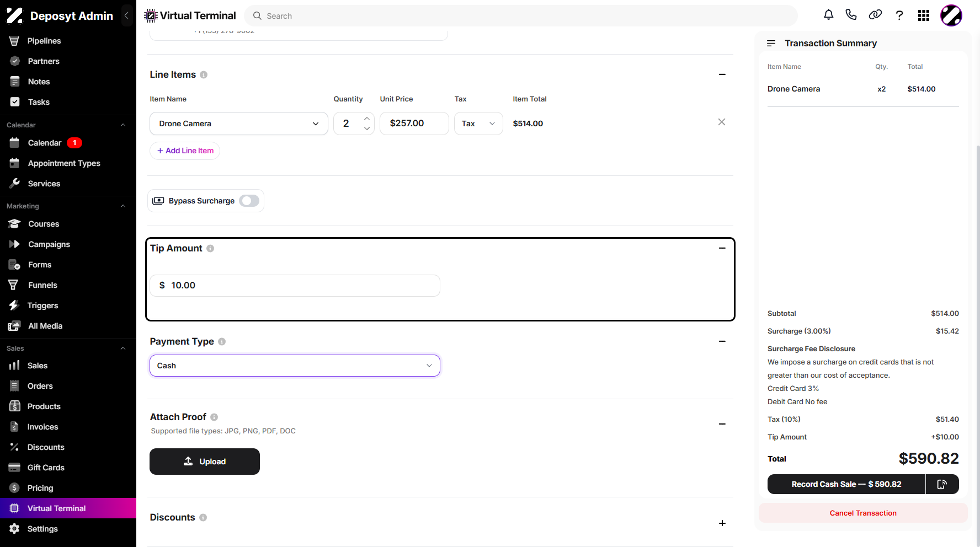Open the Tax dropdown
Screen dimensions: 980x547
[x=478, y=124]
